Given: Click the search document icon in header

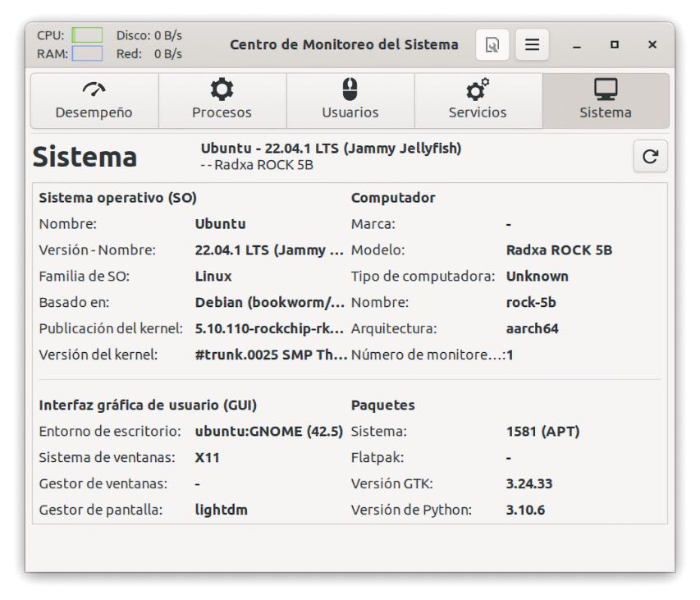Looking at the screenshot, I should coord(492,44).
